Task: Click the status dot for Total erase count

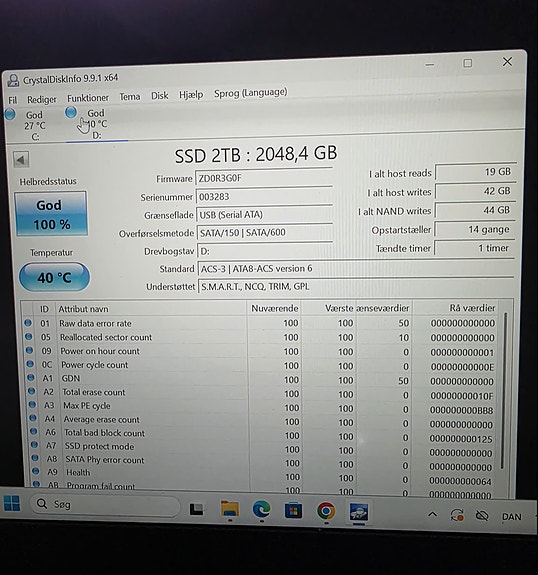Action: coord(32,391)
